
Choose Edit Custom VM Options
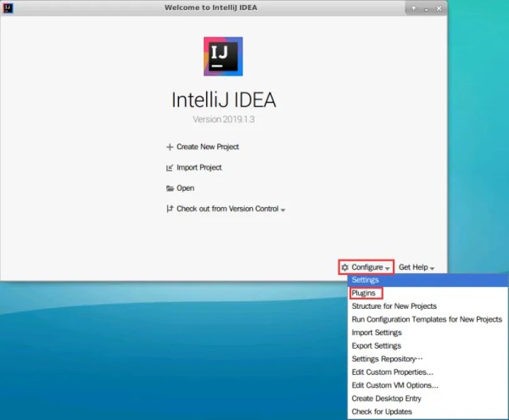(428, 385)
